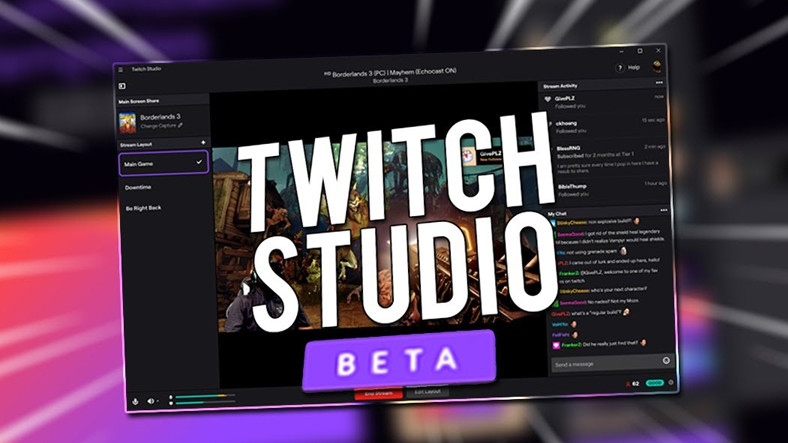
Task: Click the checkmark on Main Game layout
Action: [199, 162]
